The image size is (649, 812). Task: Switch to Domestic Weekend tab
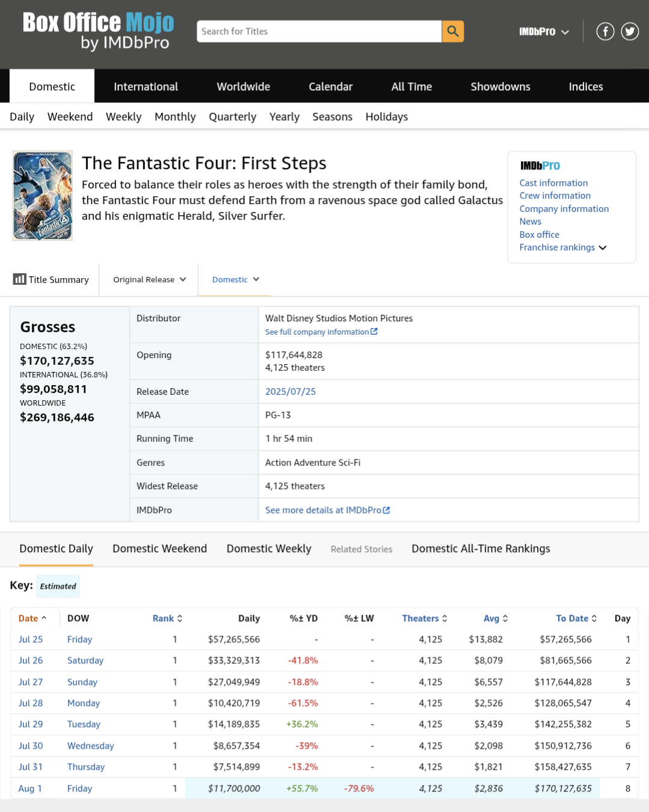[x=160, y=549]
